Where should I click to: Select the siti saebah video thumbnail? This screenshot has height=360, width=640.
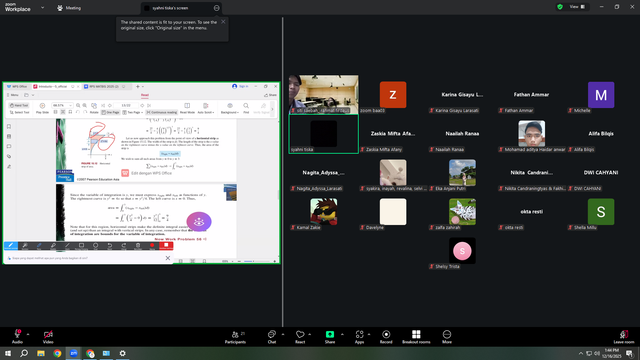(x=324, y=94)
